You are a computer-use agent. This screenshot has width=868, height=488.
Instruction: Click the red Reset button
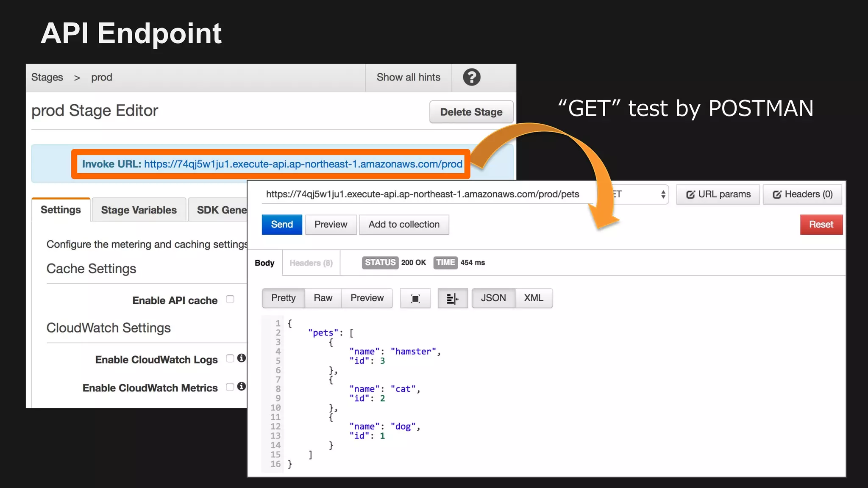click(x=821, y=225)
